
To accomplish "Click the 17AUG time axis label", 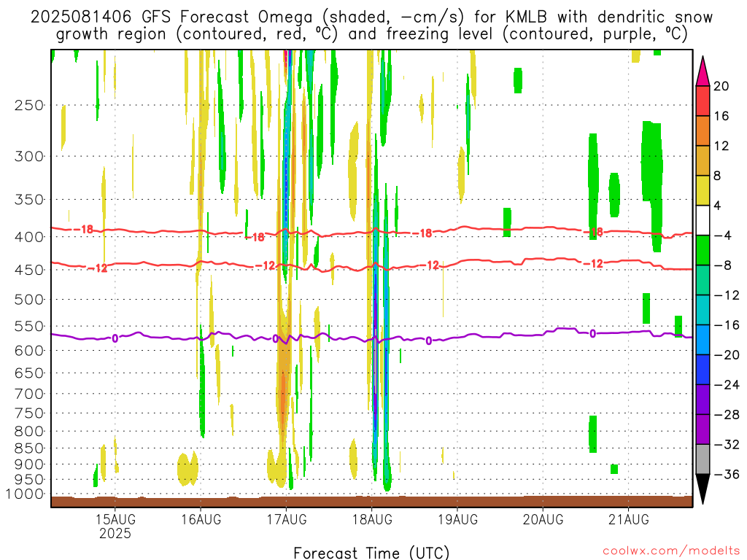I will (286, 519).
